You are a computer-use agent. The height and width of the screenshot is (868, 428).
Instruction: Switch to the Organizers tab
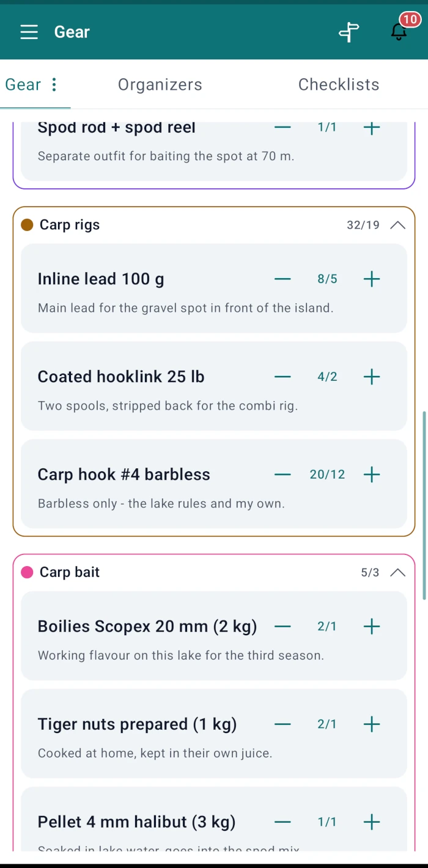tap(160, 84)
